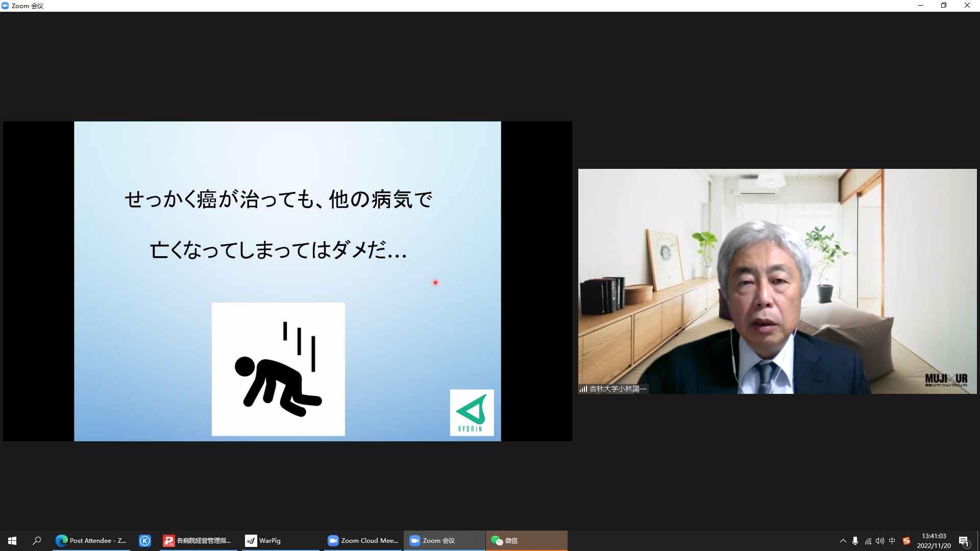Click the shared slide with KYORIN logo

[x=287, y=281]
